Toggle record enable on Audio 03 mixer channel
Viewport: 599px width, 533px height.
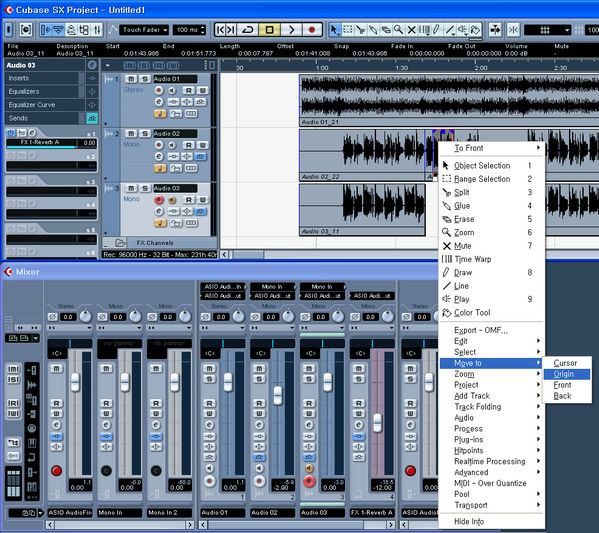309,481
